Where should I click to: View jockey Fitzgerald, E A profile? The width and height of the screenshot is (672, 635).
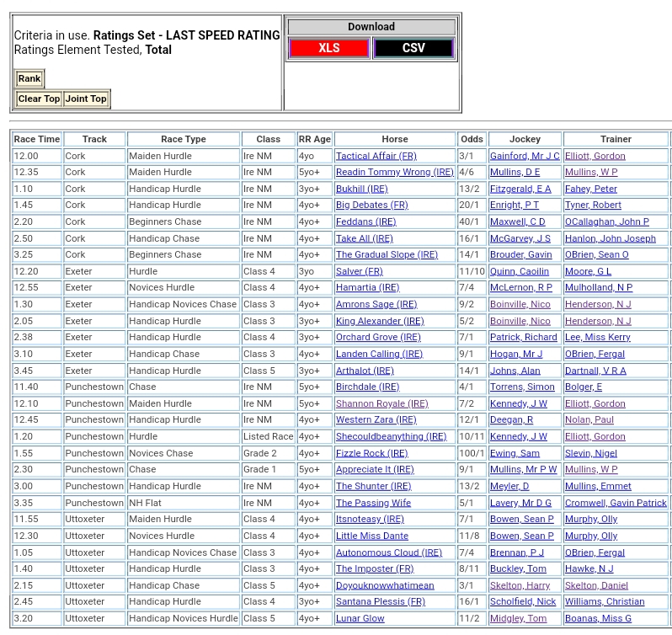(x=520, y=189)
